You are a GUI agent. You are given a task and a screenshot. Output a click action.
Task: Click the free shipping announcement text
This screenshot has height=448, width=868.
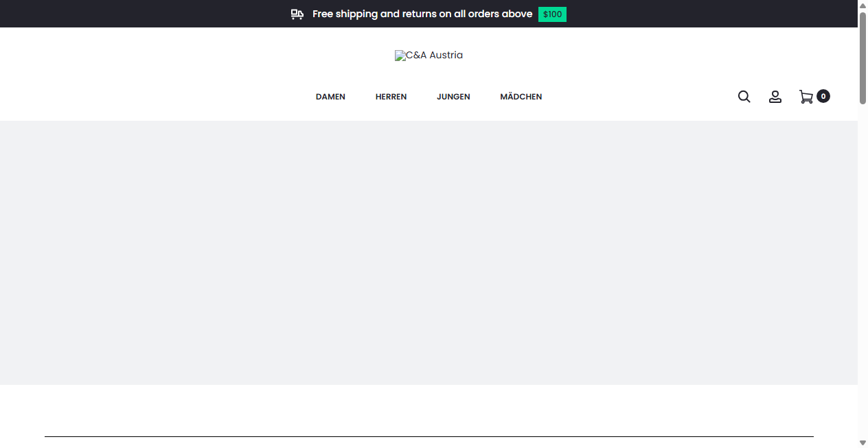point(422,14)
